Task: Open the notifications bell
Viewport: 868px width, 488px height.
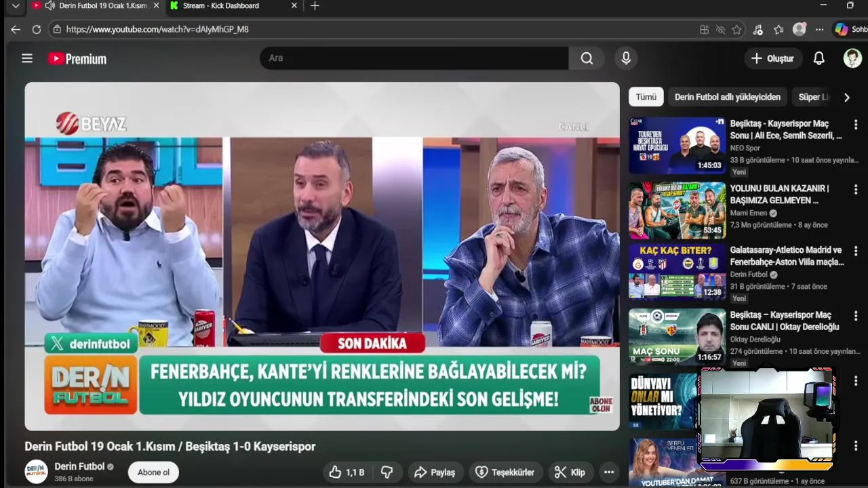Action: 819,58
